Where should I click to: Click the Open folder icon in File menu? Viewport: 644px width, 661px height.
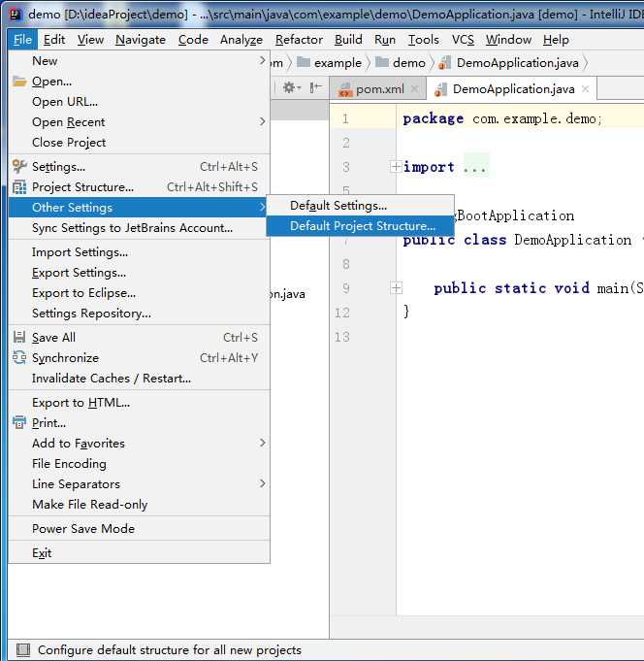[x=19, y=82]
